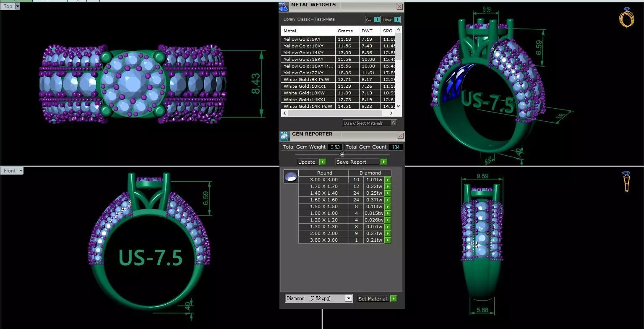Image resolution: width=644 pixels, height=329 pixels.
Task: Click green arrow for 1.70 X 1.70 row
Action: coord(388,186)
